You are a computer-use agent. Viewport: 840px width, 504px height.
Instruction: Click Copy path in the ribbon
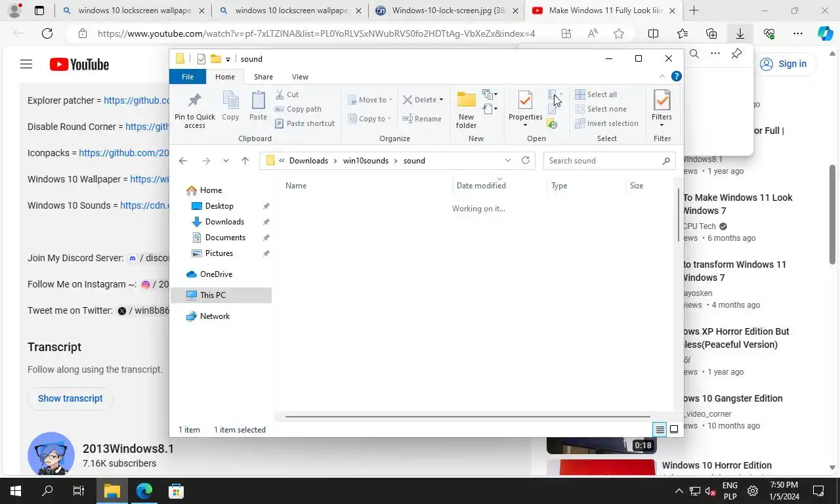point(298,109)
